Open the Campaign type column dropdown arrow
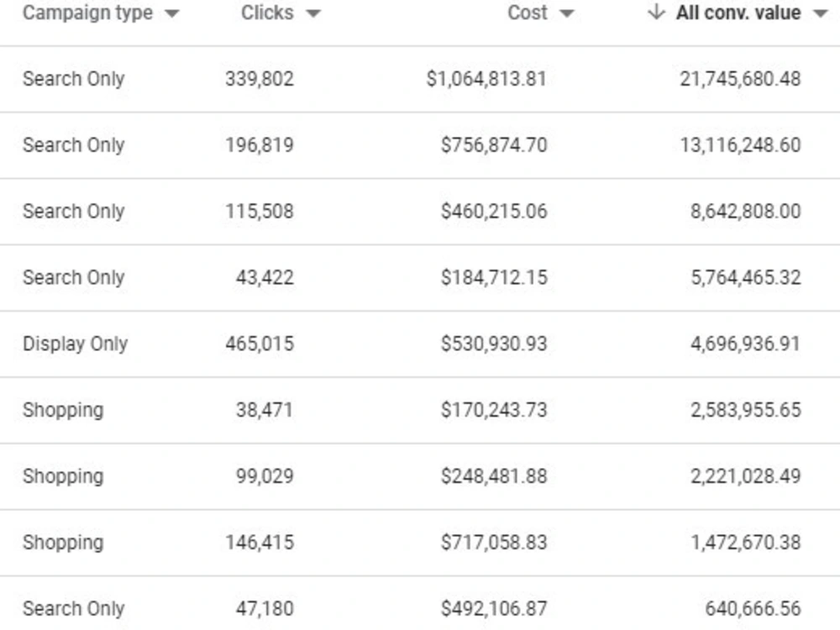 pos(172,14)
